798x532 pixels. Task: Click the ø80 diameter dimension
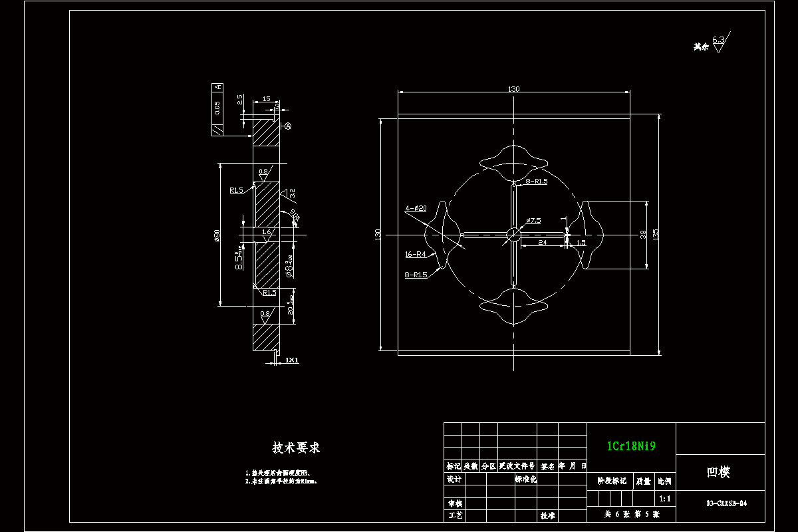(217, 237)
